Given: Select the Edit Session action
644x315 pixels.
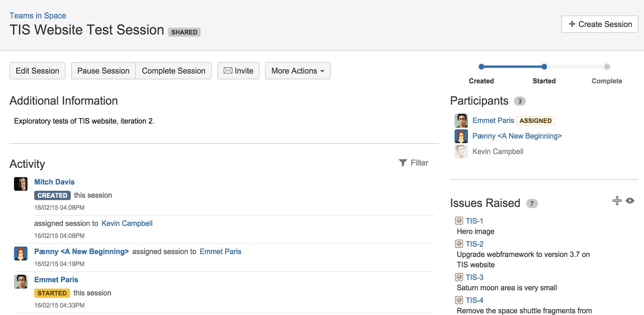Looking at the screenshot, I should 37,71.
